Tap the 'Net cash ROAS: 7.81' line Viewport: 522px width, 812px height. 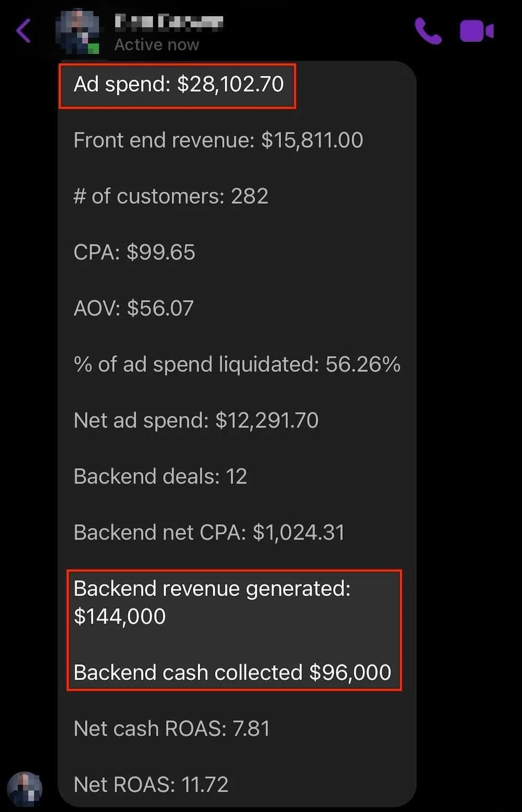click(172, 729)
